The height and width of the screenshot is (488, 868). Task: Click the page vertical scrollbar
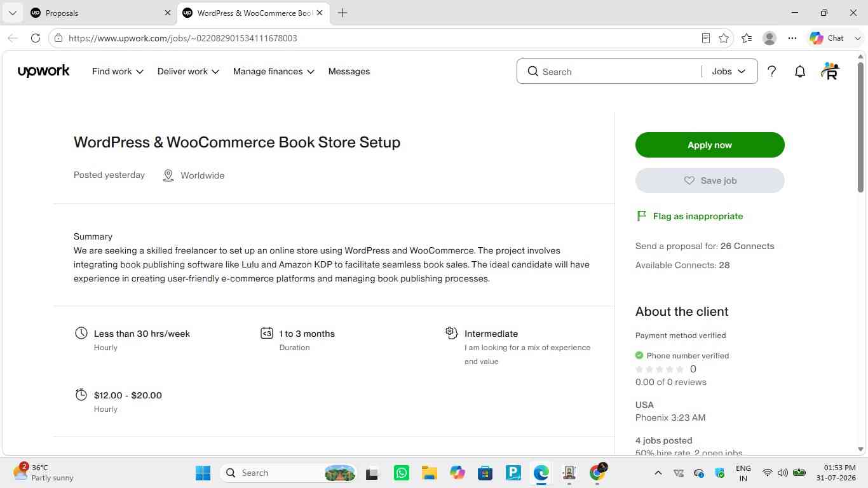[861, 254]
